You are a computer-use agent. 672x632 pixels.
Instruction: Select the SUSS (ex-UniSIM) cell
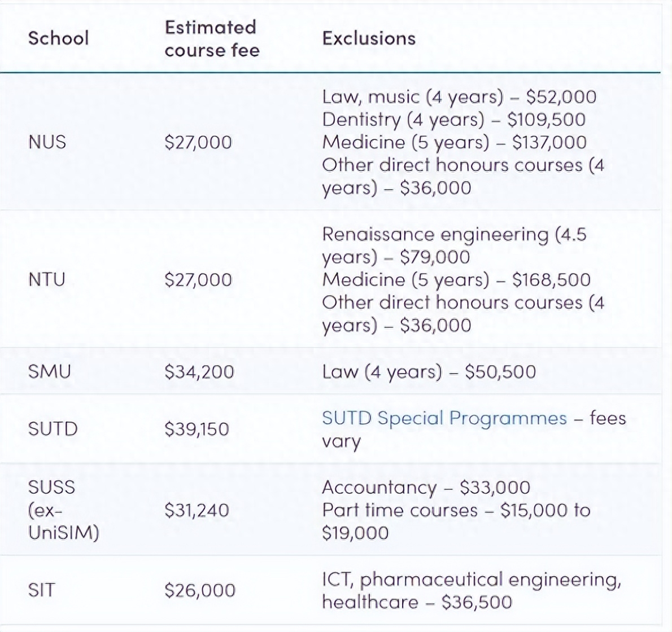point(63,510)
